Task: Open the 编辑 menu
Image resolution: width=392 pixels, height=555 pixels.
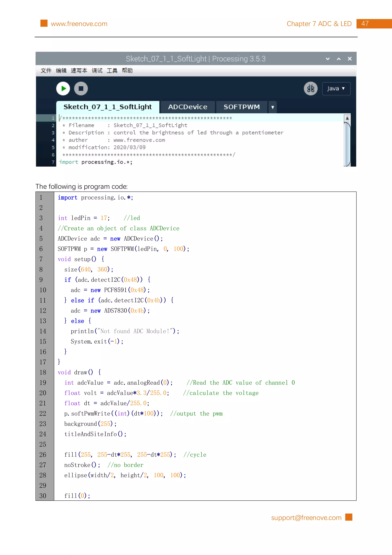Action: [61, 70]
